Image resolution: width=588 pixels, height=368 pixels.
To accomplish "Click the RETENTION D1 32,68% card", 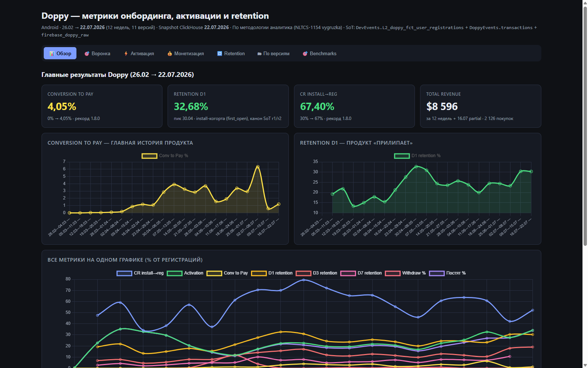I will pos(228,106).
